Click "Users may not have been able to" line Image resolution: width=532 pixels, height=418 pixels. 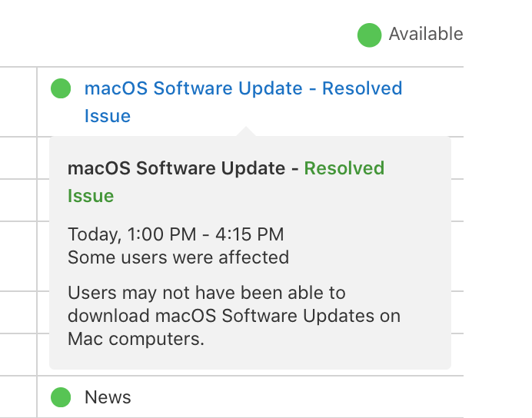pyautogui.click(x=207, y=294)
